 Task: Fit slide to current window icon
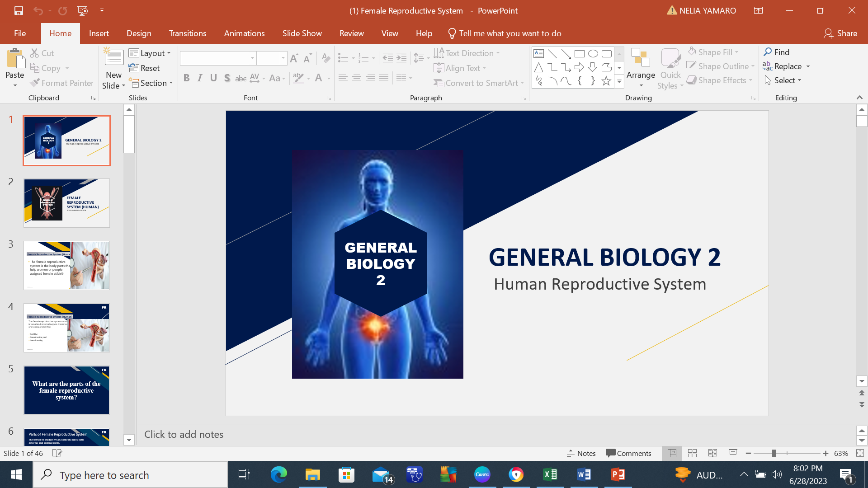pyautogui.click(x=860, y=453)
